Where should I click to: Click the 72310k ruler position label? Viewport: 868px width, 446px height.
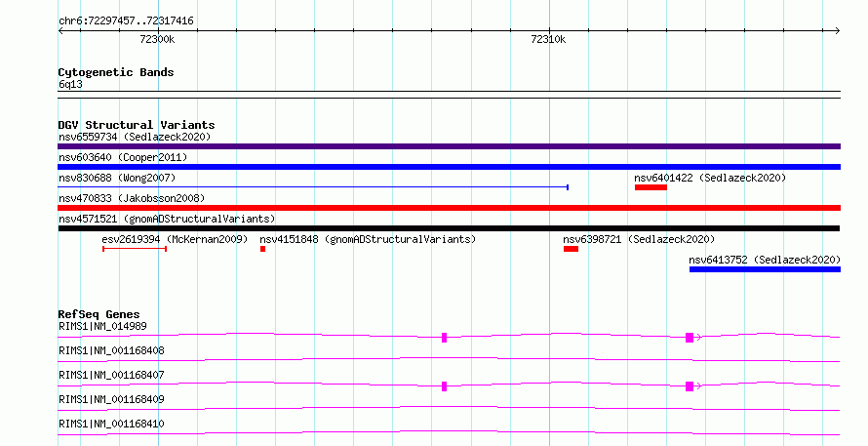548,39
